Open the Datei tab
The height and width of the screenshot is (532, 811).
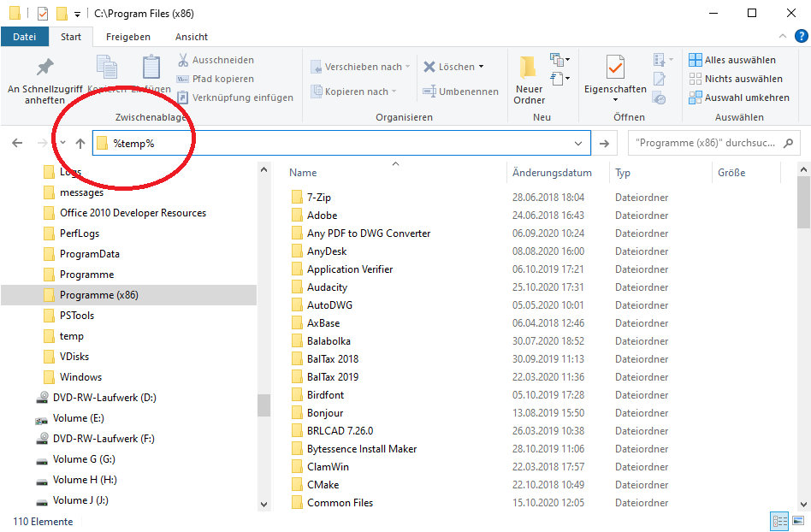click(x=25, y=37)
